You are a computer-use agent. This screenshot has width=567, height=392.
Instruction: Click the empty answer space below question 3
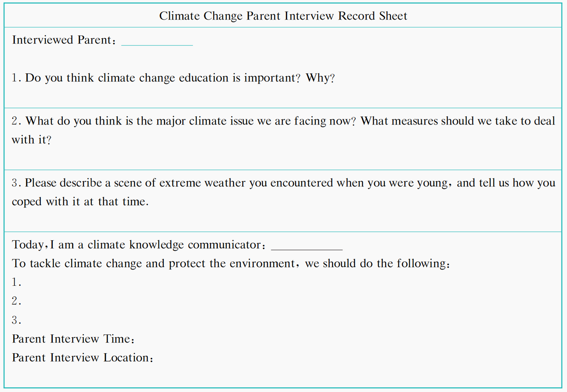pyautogui.click(x=283, y=219)
